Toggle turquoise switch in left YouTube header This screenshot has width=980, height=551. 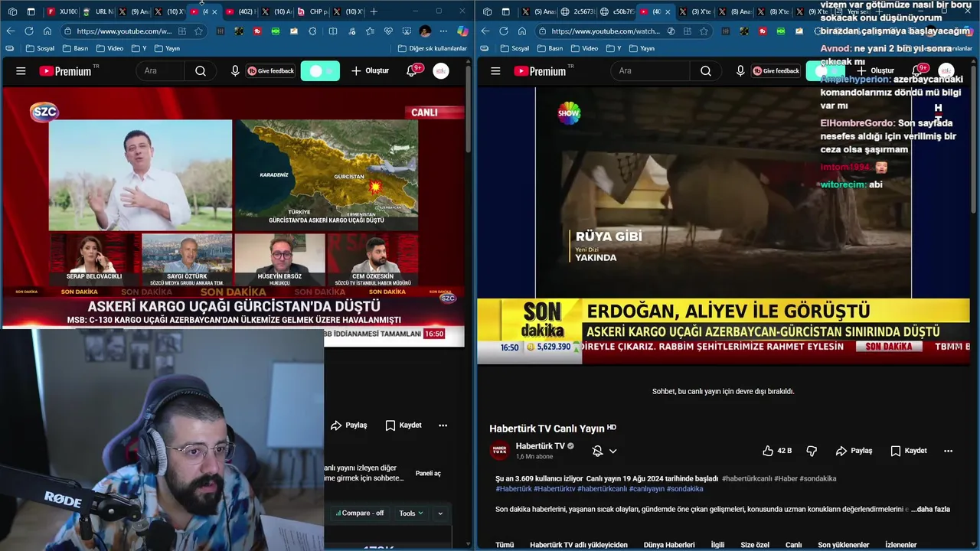pos(320,71)
